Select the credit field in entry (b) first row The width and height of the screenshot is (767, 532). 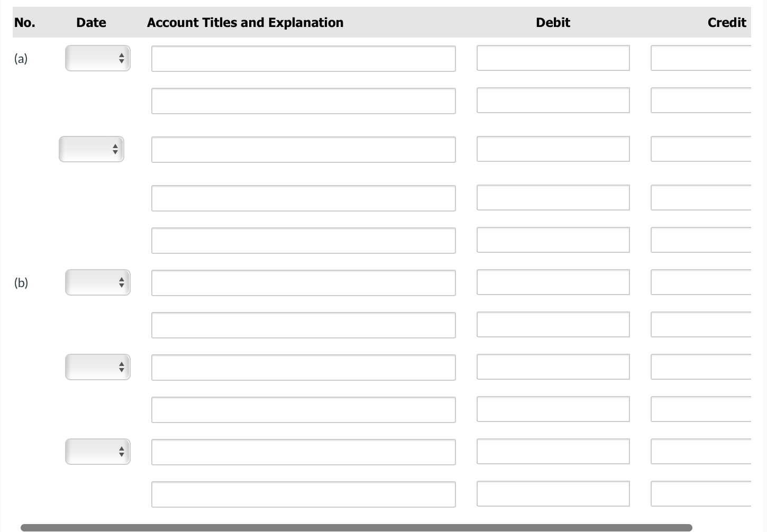pos(704,282)
